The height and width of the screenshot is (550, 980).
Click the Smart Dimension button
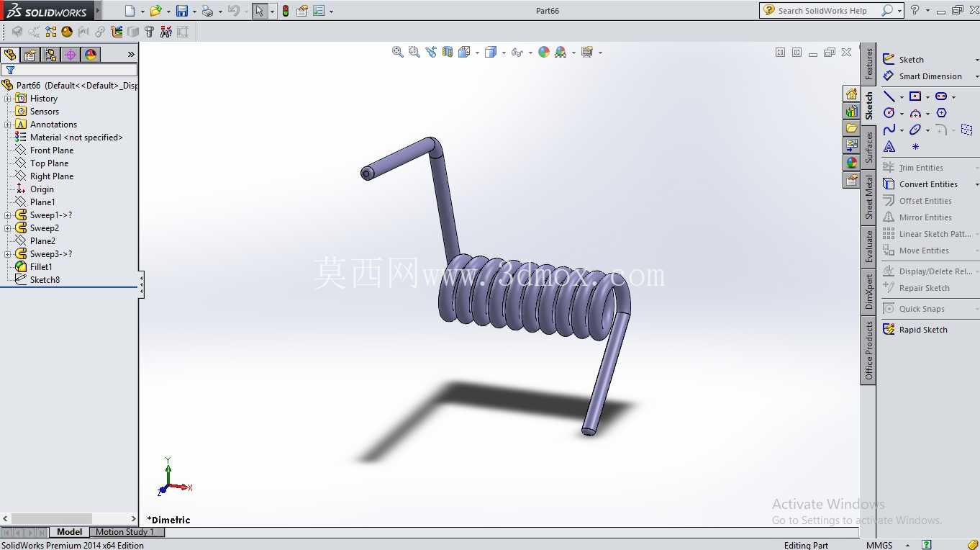tap(922, 76)
